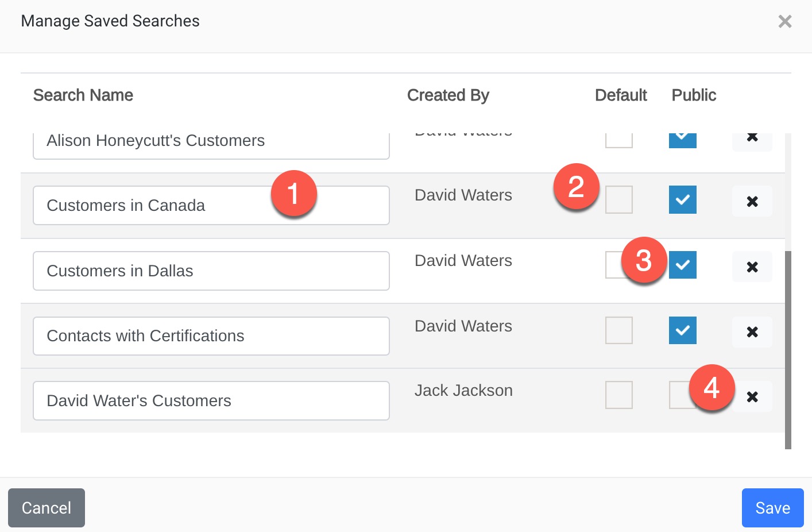Delete the Customers in Canada saved search
812x532 pixels.
(x=752, y=201)
